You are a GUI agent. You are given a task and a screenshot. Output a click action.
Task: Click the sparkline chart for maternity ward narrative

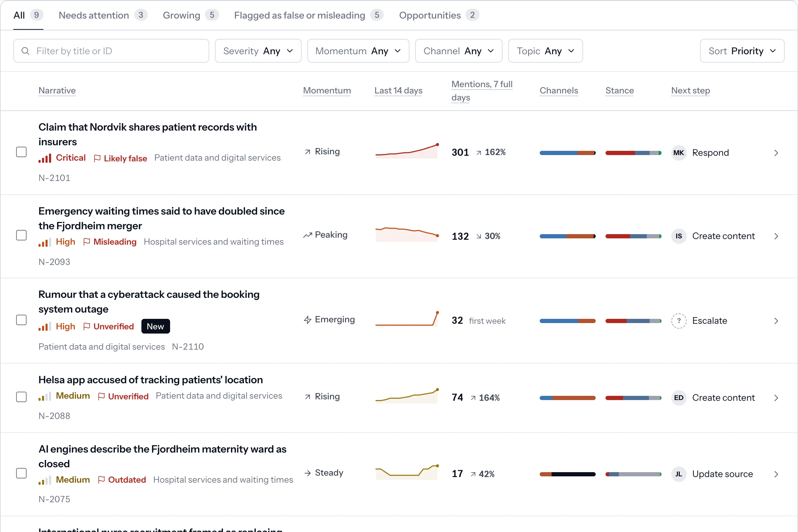[x=406, y=472]
